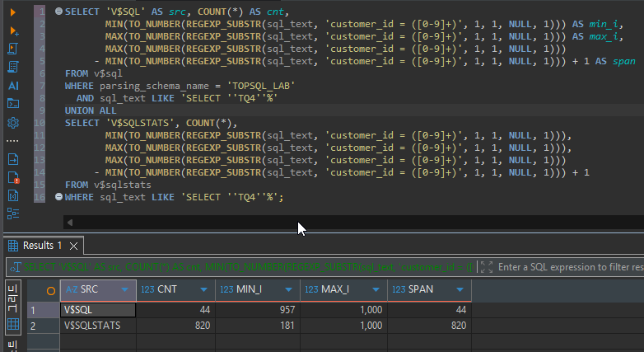Switch to the Results 1 tab
This screenshot has width=644, height=352.
42,246
